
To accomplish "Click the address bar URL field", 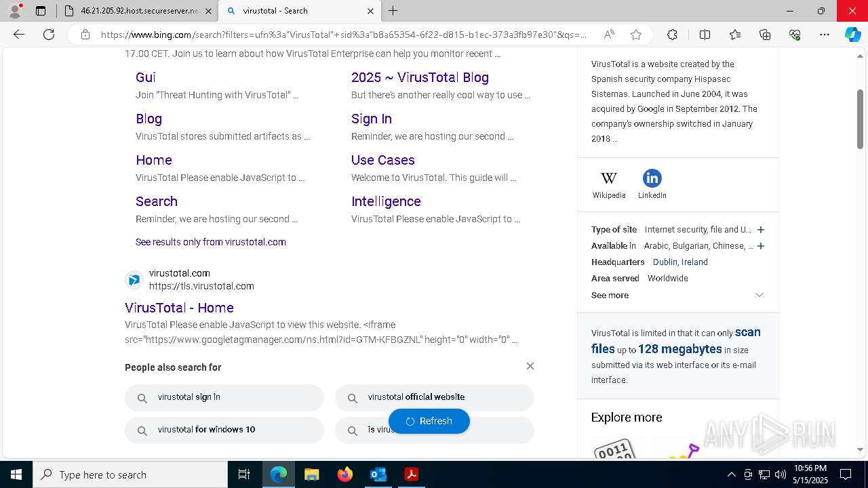I will [344, 35].
